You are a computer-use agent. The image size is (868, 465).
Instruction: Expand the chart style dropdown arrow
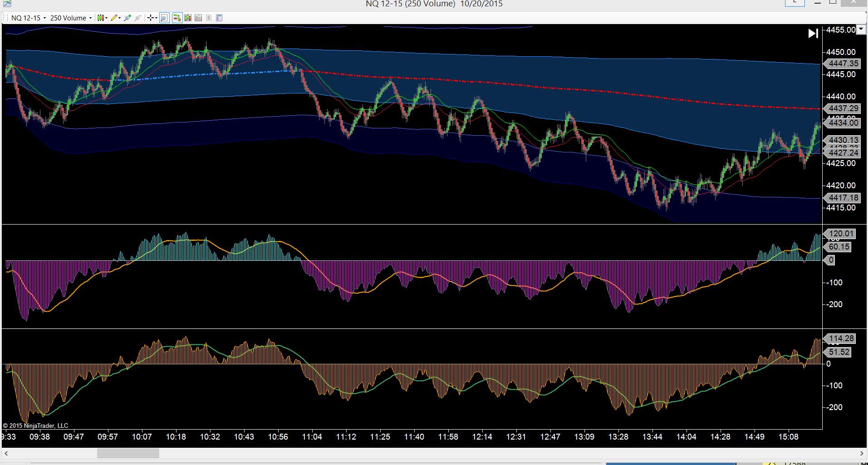(107, 18)
